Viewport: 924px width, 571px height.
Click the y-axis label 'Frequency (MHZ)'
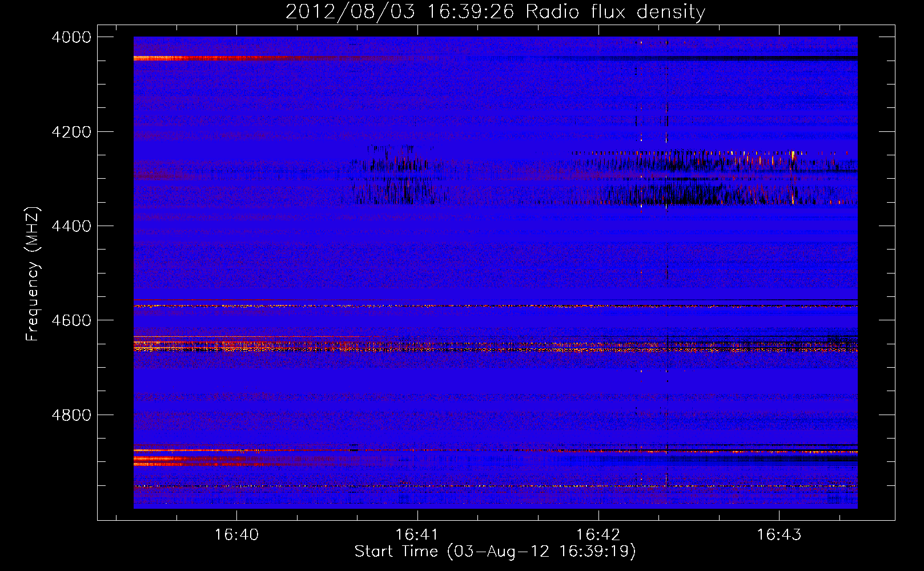point(33,274)
